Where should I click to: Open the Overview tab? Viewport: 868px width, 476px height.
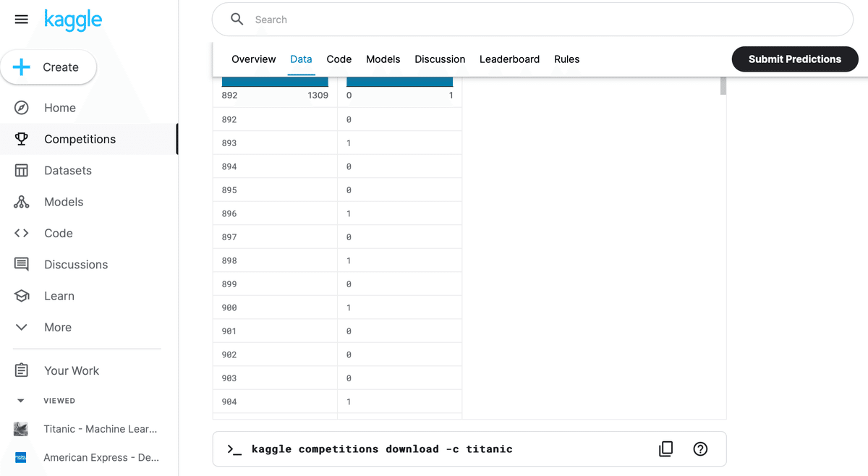point(253,59)
